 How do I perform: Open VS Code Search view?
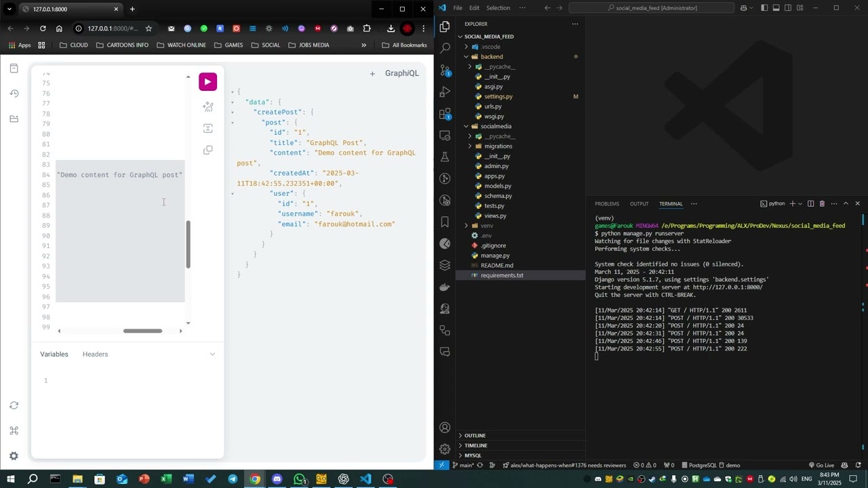tap(445, 49)
